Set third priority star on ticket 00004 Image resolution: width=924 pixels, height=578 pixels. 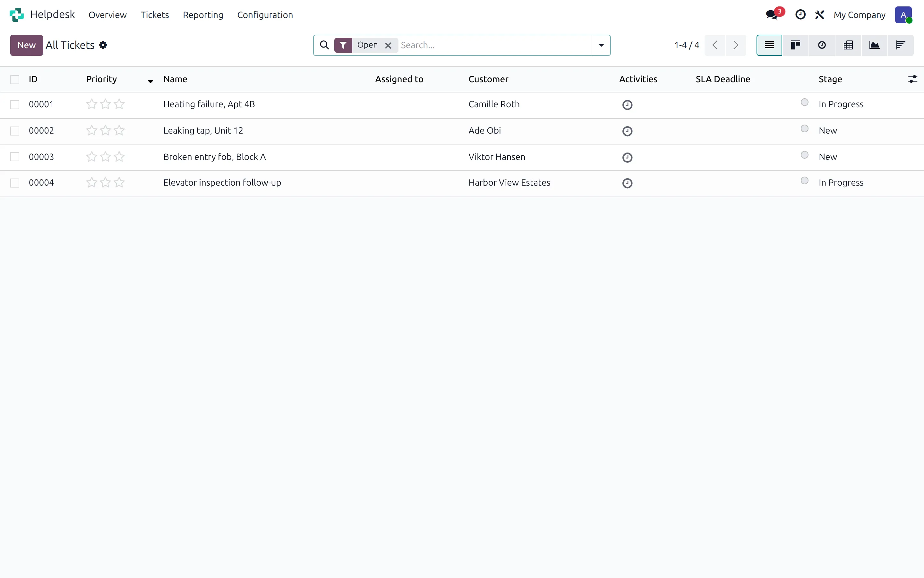tap(119, 182)
